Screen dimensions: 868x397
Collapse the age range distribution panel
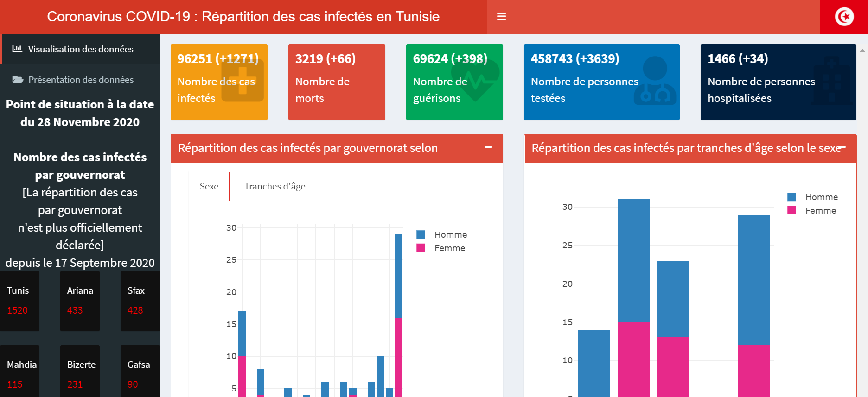842,147
